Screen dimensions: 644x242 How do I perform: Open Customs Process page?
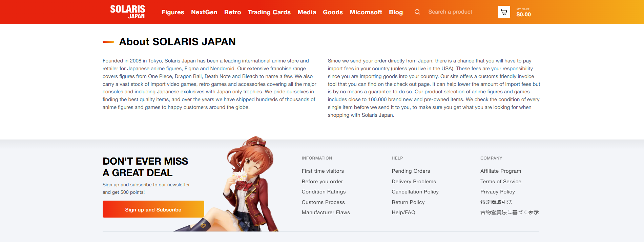tap(324, 202)
